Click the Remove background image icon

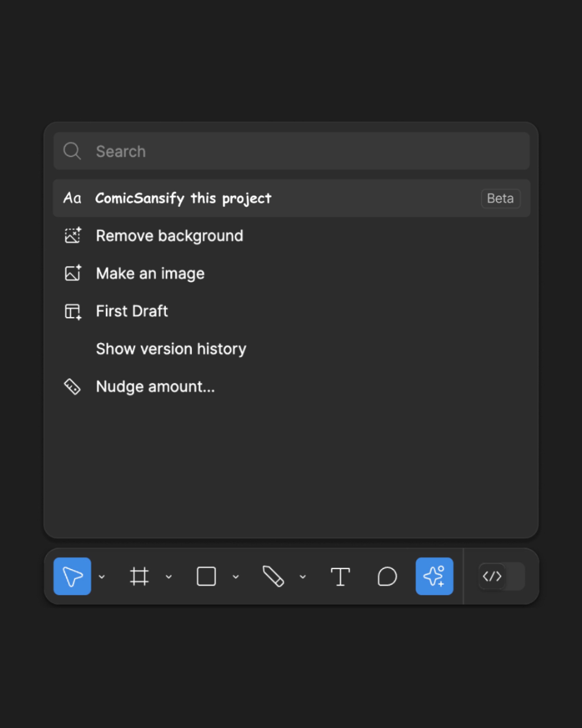(x=73, y=235)
